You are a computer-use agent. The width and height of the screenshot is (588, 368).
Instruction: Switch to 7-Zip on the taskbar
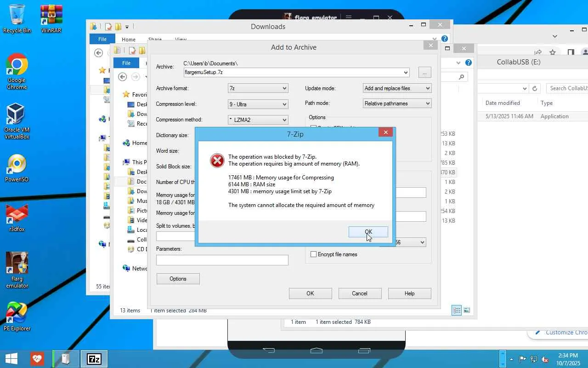(x=94, y=359)
